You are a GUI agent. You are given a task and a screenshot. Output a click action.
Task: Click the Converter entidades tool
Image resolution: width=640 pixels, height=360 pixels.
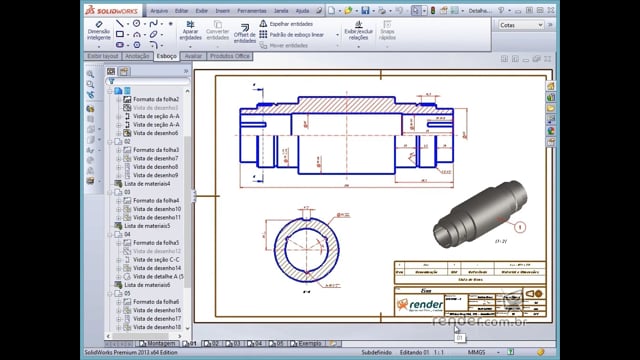[217, 31]
